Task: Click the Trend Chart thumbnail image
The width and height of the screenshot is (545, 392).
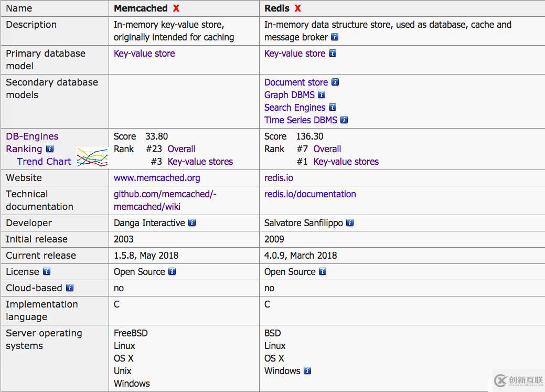Action: (92, 157)
